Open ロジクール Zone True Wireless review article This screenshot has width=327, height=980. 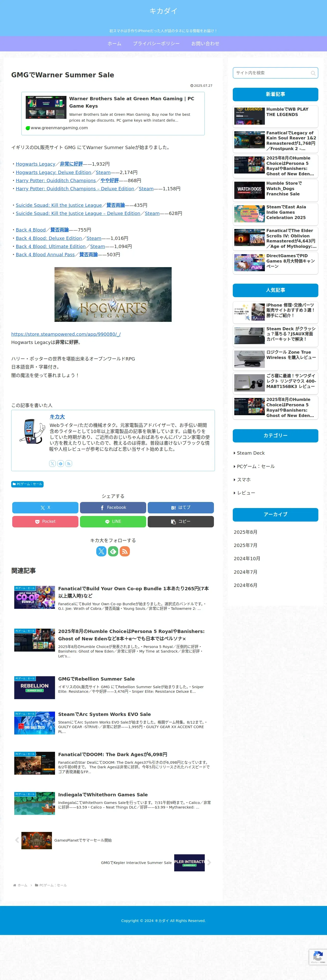(275, 359)
